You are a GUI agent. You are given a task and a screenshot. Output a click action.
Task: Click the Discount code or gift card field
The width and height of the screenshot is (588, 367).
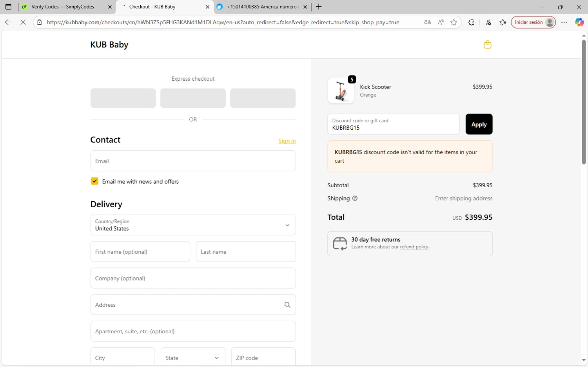tap(394, 124)
